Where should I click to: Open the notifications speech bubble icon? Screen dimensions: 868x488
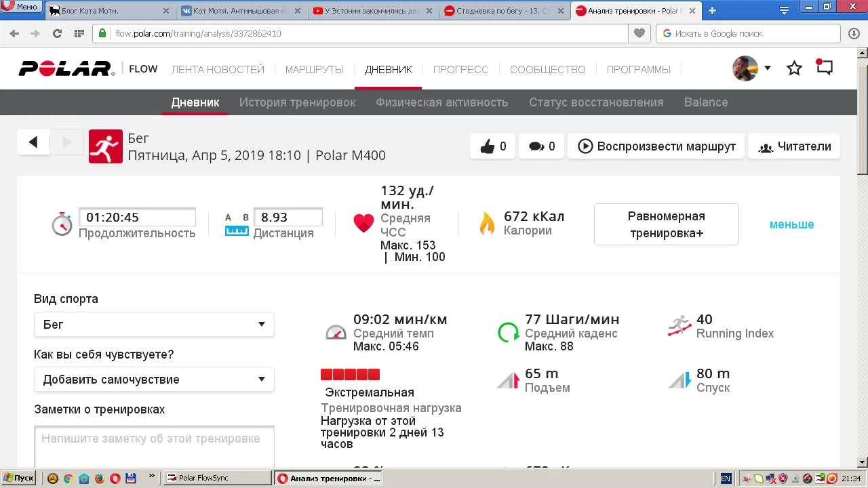point(824,68)
